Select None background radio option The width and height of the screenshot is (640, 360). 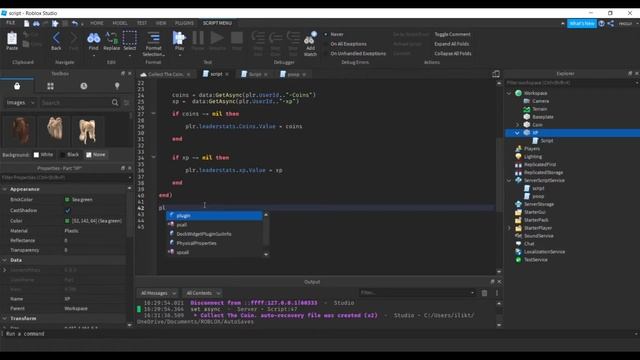pos(89,155)
